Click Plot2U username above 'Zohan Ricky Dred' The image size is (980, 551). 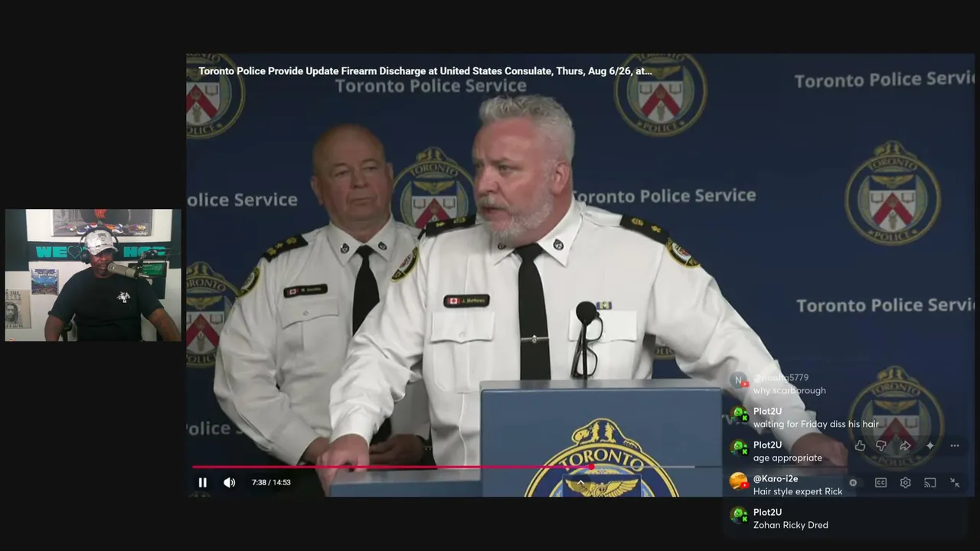coord(767,513)
